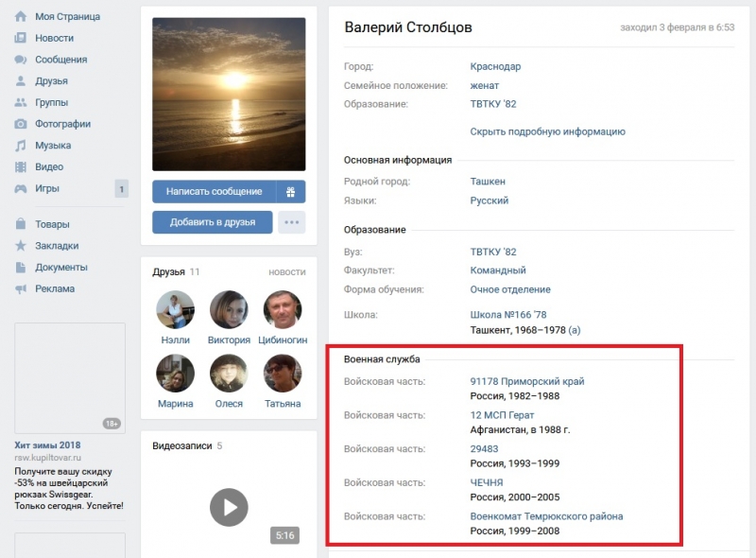Screen dimensions: 756x558
Task: Open Игры using the gamepad icon
Action: tap(20, 188)
